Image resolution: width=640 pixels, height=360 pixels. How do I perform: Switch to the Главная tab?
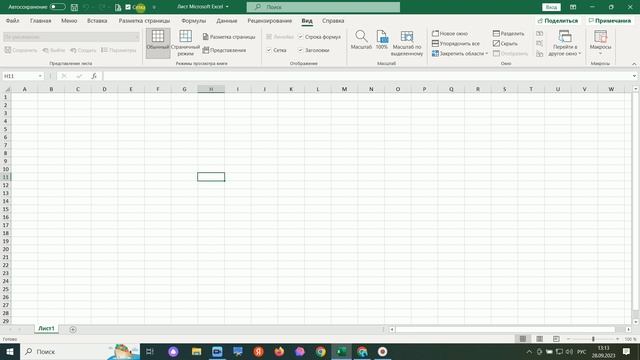40,21
